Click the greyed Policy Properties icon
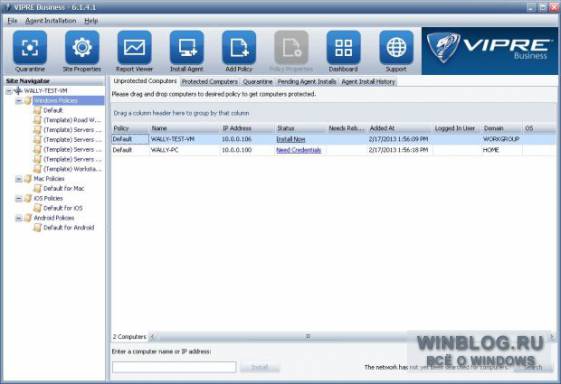 click(x=291, y=48)
